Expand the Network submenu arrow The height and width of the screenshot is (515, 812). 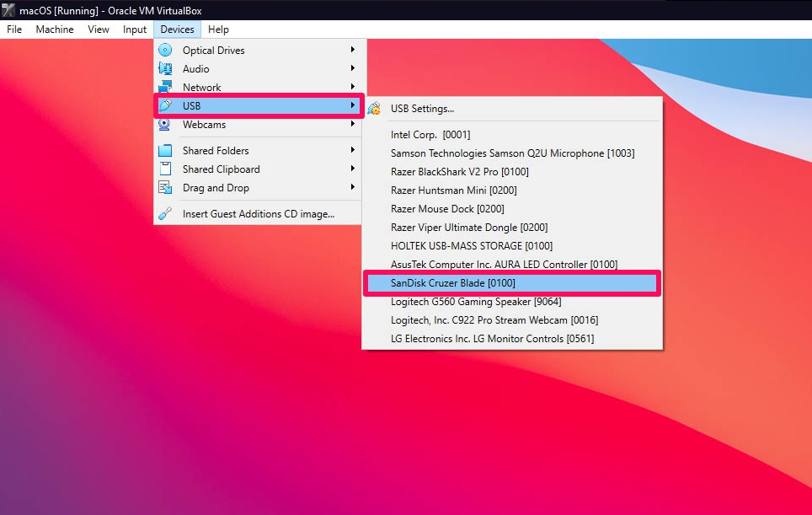[x=353, y=87]
